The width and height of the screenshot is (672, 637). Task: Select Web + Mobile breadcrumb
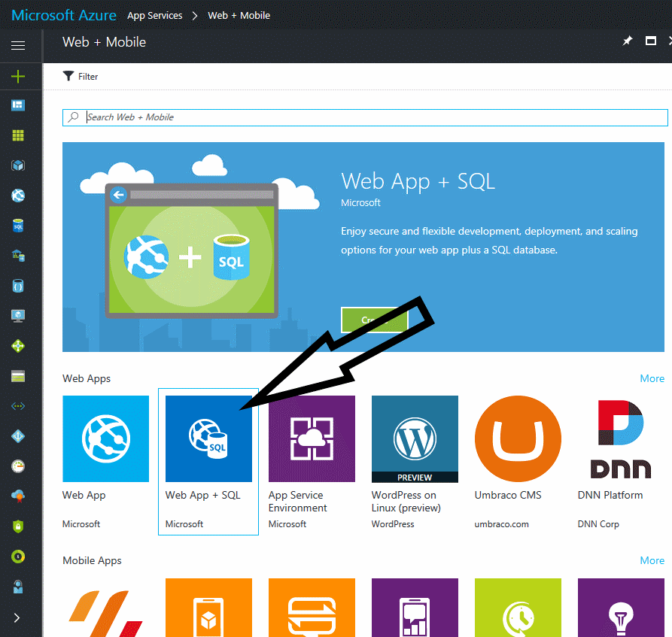click(x=239, y=16)
